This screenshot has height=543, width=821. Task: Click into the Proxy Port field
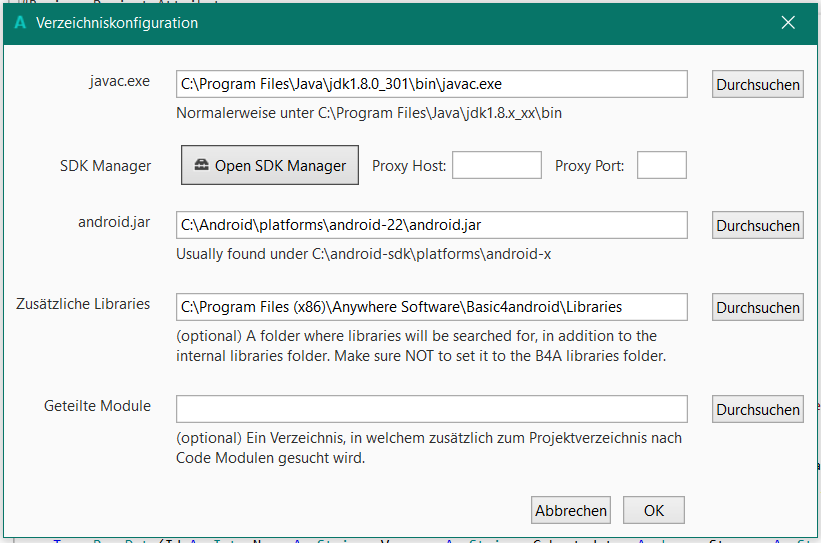661,165
